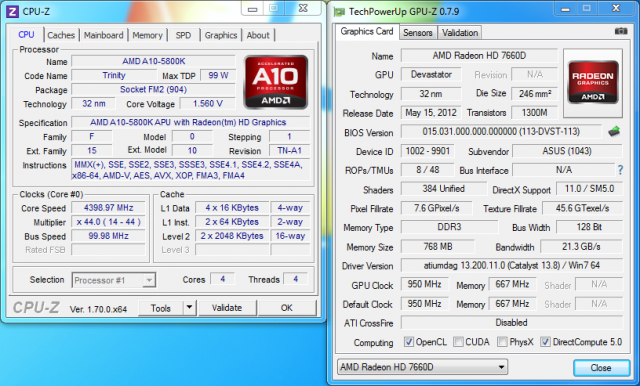The image size is (640, 386).
Task: Toggle the DirectCompute 5.0 checkbox
Action: [x=545, y=342]
